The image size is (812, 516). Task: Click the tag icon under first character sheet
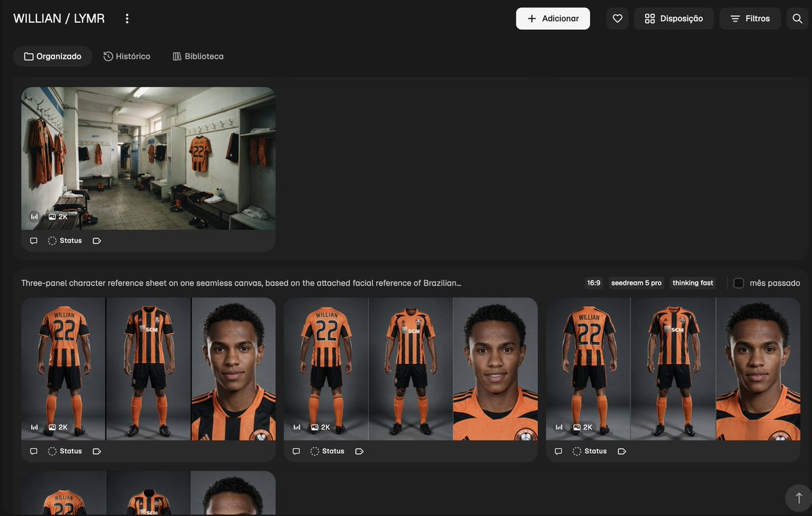(97, 451)
